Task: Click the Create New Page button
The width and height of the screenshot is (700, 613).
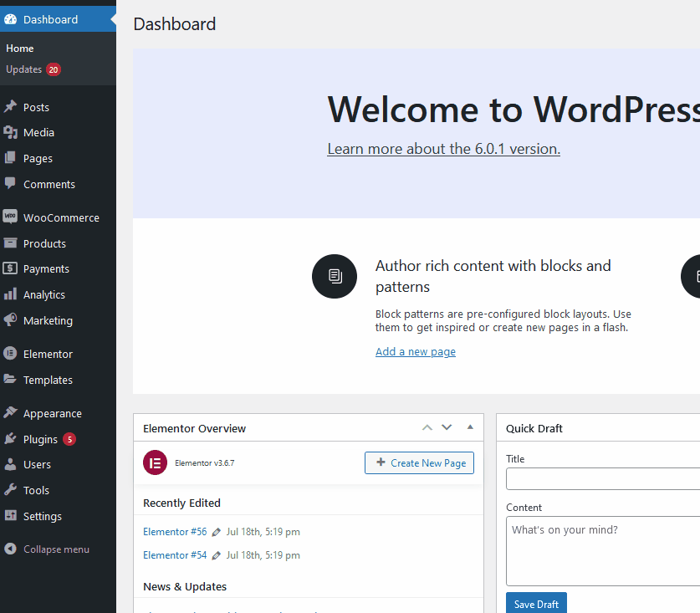Action: pyautogui.click(x=419, y=462)
